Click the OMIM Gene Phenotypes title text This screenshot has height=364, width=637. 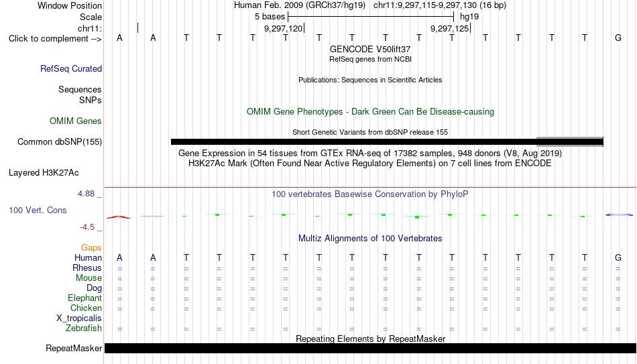pyautogui.click(x=370, y=112)
